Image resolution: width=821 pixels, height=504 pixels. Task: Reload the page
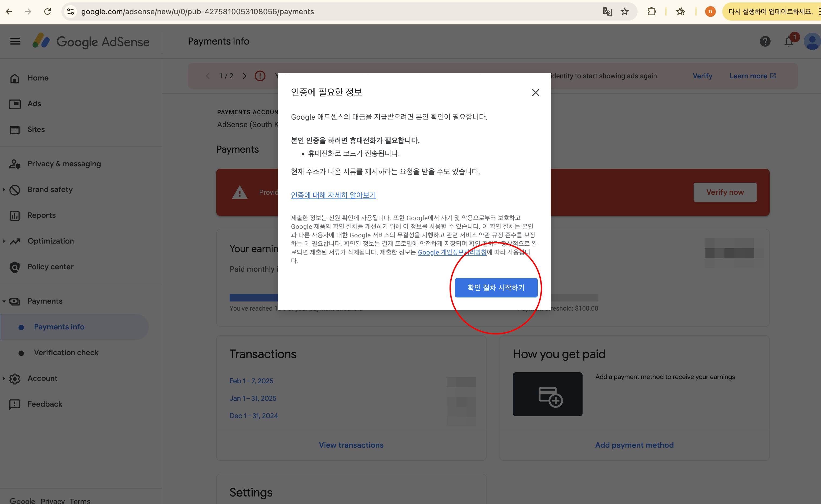[47, 12]
